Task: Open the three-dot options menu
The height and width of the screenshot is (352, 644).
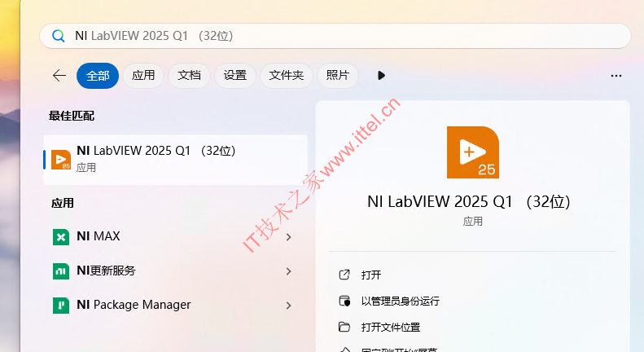Action: pos(616,76)
